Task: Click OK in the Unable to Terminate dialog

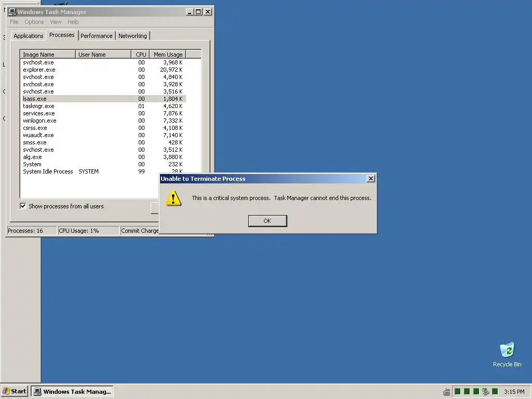Action: (268, 221)
